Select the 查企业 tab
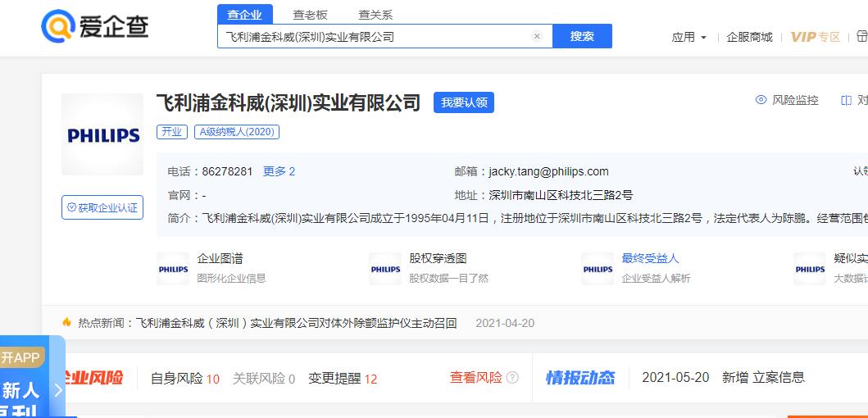This screenshot has height=418, width=868. point(244,15)
